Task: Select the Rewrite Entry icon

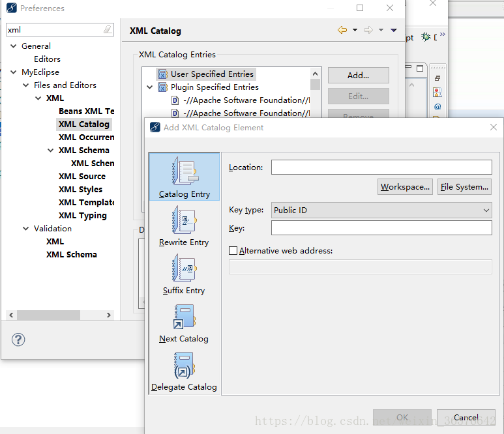Action: (184, 220)
